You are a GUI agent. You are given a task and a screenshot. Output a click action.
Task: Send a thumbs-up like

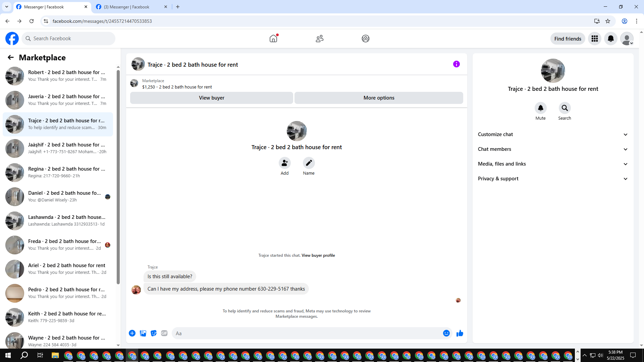460,333
